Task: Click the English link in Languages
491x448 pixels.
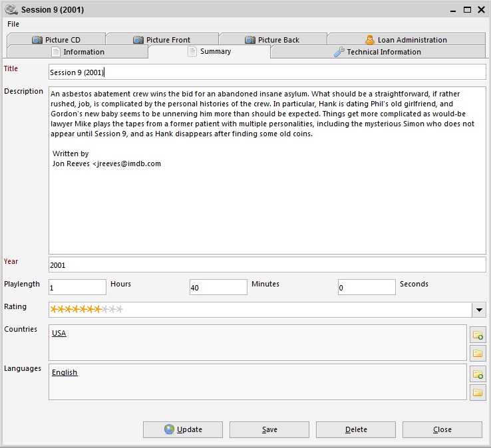Action: point(65,372)
